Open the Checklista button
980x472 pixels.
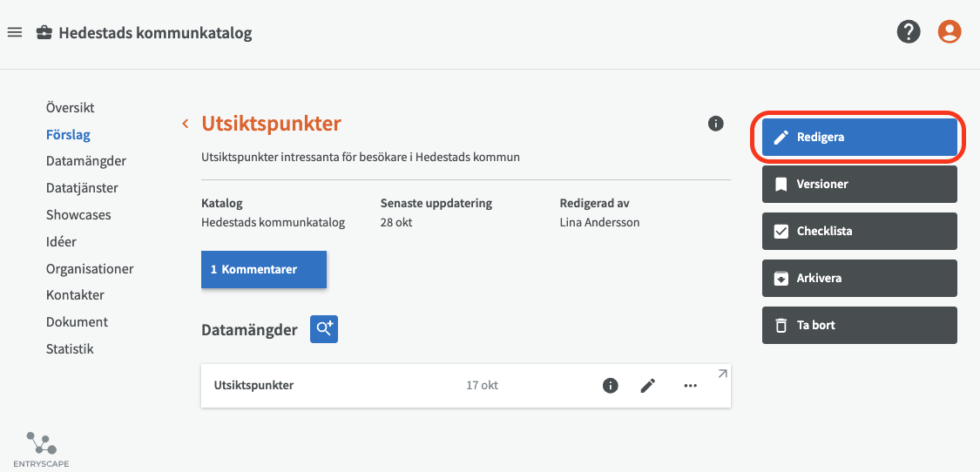point(859,232)
